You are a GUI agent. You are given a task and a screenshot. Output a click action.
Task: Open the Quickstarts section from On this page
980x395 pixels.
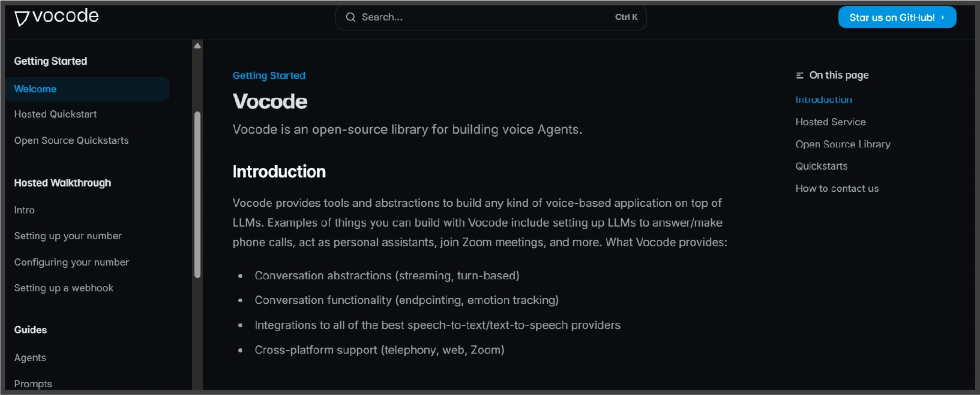(x=820, y=166)
